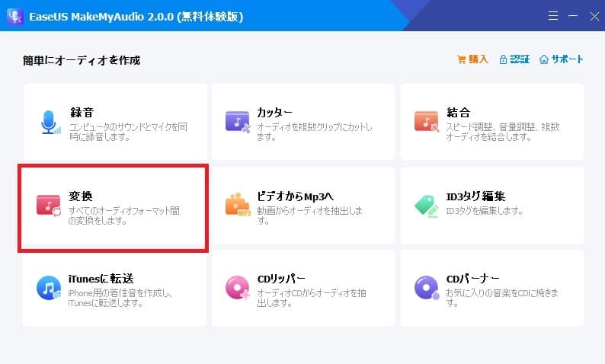Click the shopping cart icon beside 購入
This screenshot has width=605, height=364.
[461, 59]
